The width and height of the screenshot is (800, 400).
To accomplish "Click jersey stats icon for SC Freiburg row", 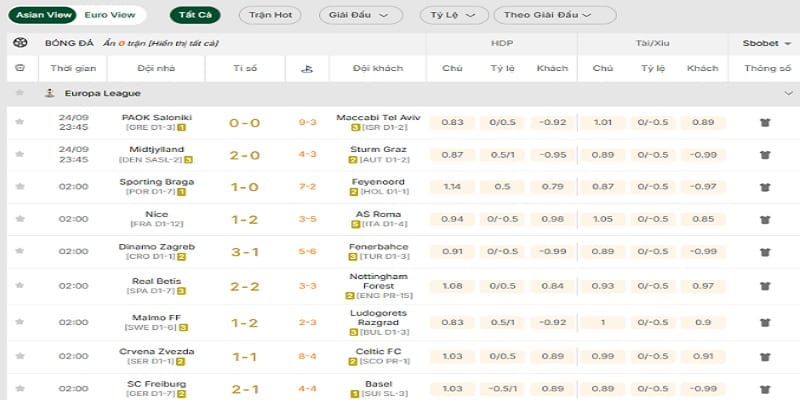I will coord(765,389).
